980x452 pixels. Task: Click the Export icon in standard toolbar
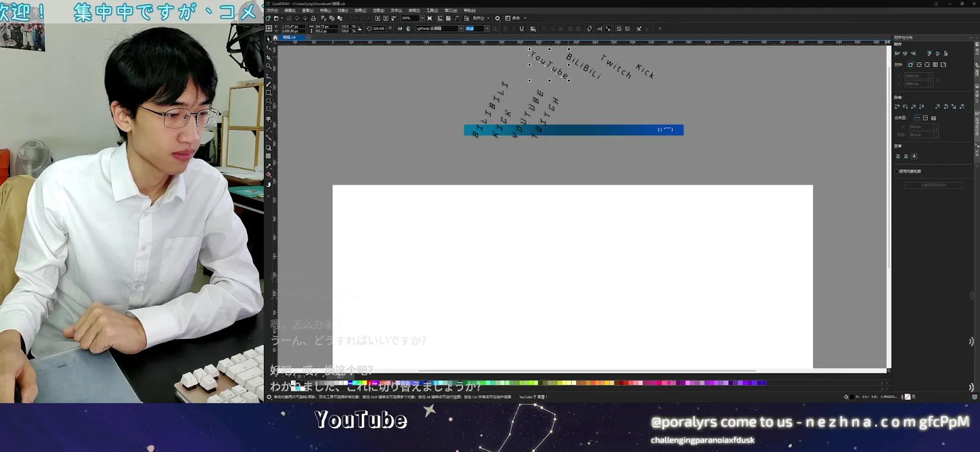[386, 18]
